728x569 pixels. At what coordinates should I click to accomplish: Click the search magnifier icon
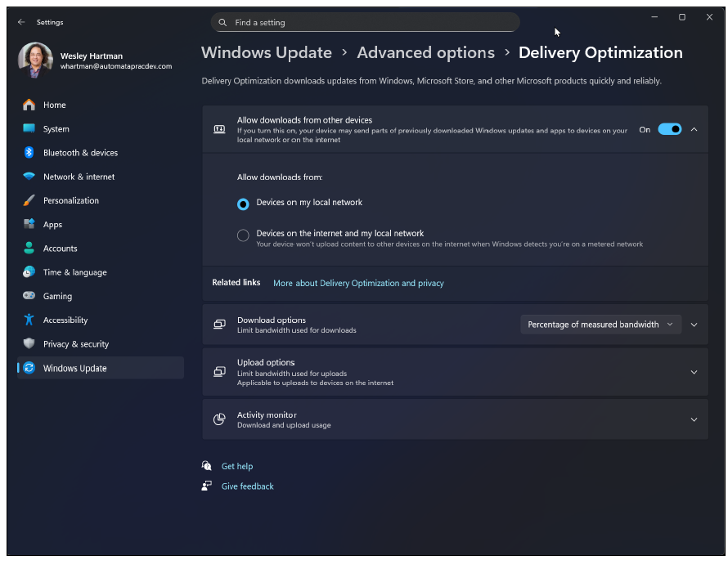click(222, 23)
